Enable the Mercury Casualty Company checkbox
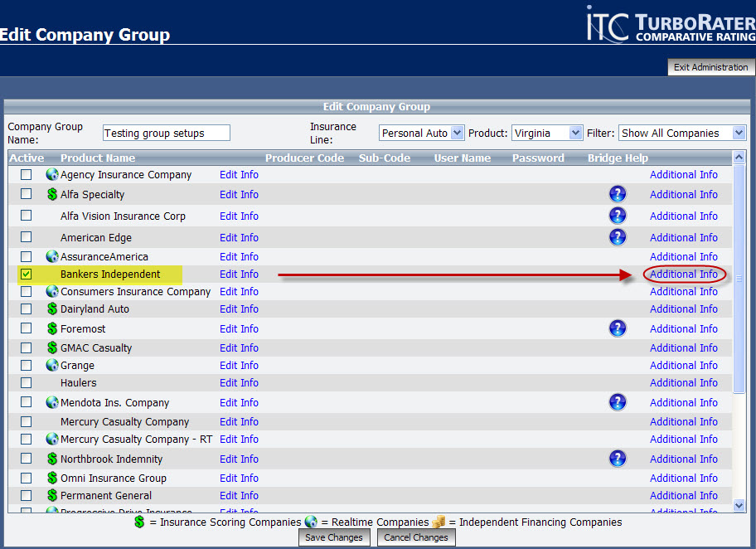The height and width of the screenshot is (549, 756). point(26,421)
